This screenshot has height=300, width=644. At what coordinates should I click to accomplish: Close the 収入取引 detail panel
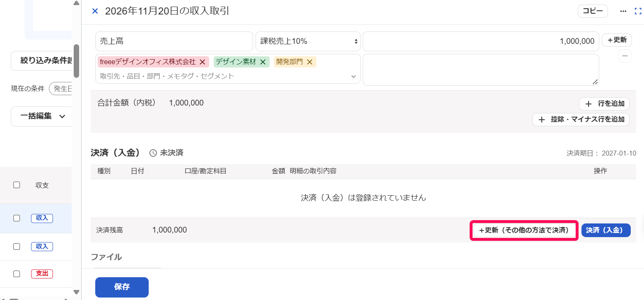click(x=95, y=11)
